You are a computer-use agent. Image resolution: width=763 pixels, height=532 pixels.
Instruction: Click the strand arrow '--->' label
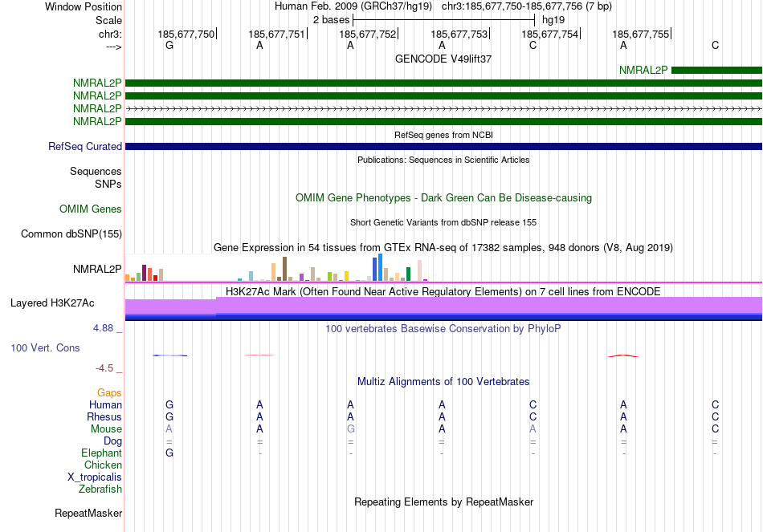[x=113, y=47]
